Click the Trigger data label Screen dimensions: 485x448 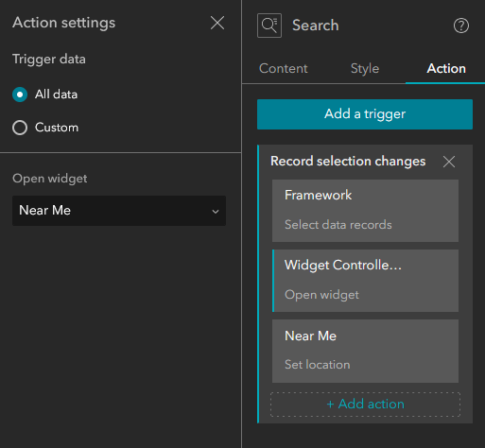tap(49, 60)
